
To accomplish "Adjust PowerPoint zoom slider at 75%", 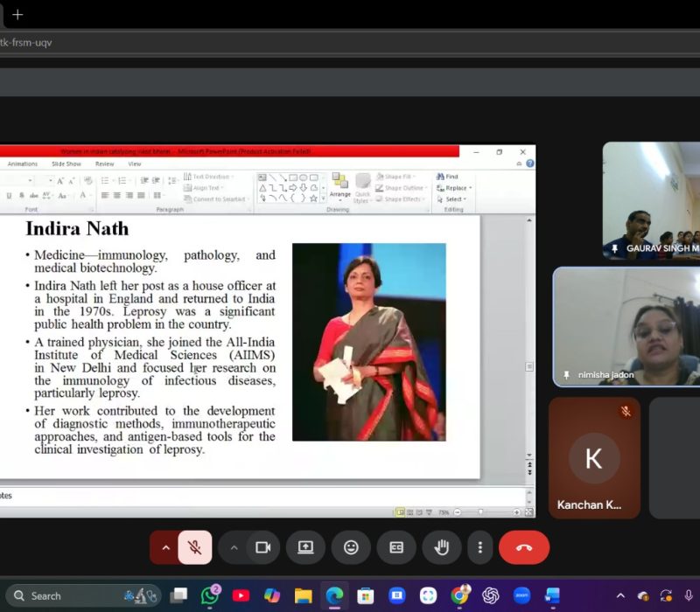I will (x=480, y=512).
